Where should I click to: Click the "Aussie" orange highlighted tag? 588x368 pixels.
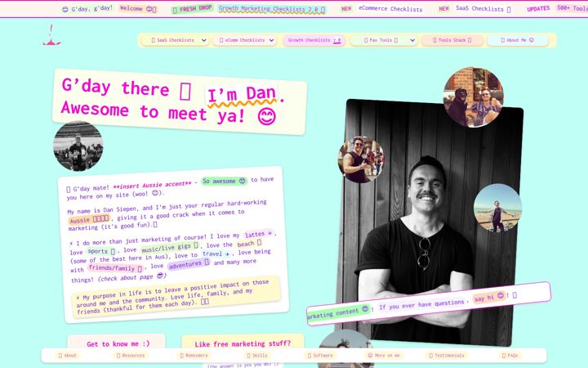pos(89,219)
